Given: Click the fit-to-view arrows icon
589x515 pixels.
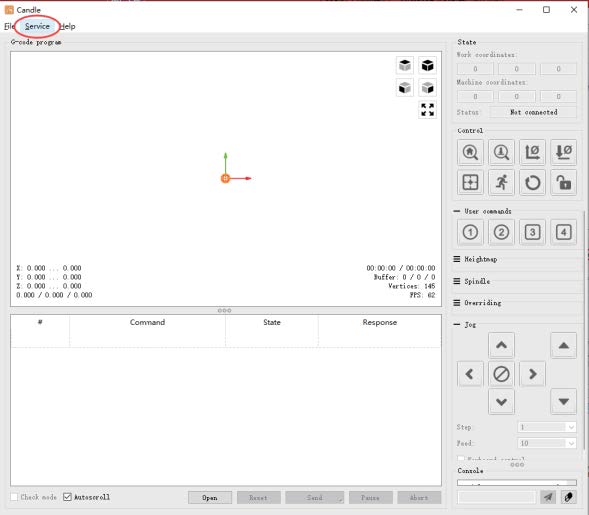Looking at the screenshot, I should point(427,110).
